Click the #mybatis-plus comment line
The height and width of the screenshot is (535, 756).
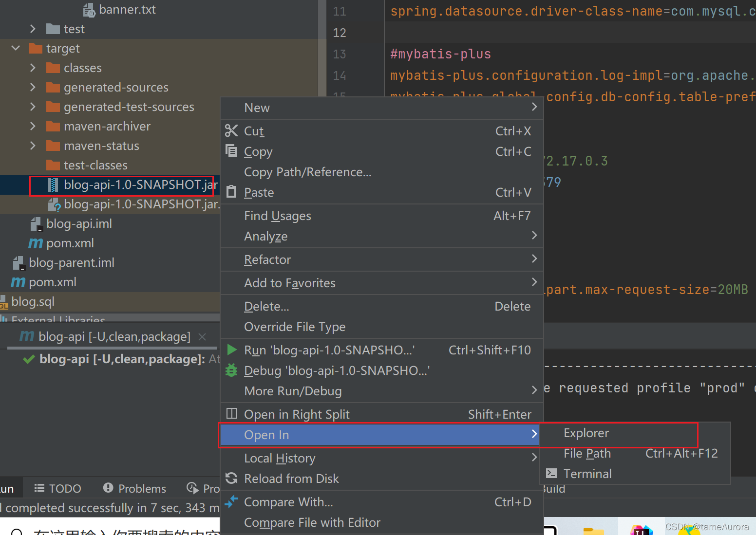coord(440,54)
